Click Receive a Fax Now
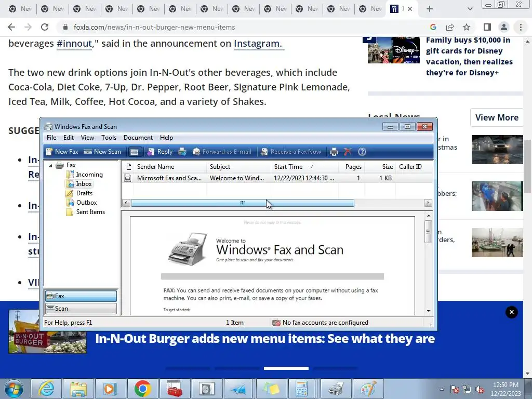532x399 pixels. pos(291,152)
